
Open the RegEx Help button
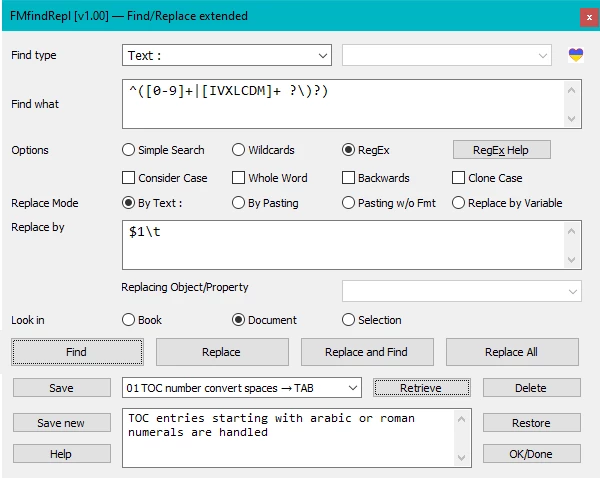502,150
